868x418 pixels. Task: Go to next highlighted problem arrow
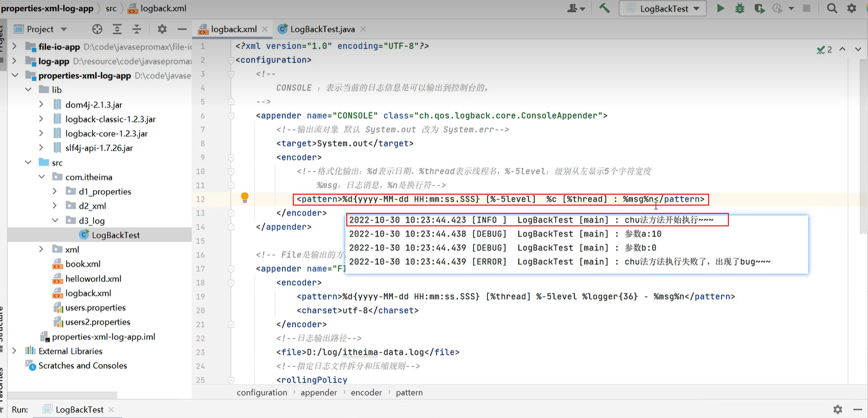pyautogui.click(x=858, y=49)
